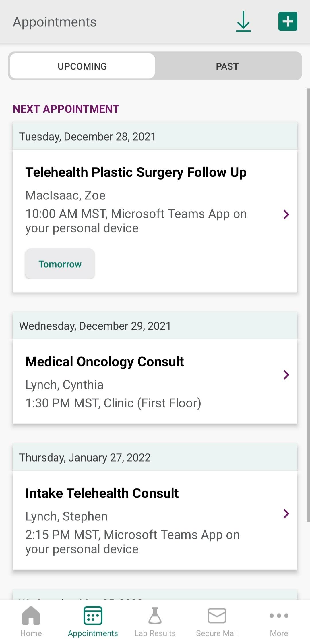Tap the partially visible appointment date header
The image size is (310, 644).
(x=155, y=595)
